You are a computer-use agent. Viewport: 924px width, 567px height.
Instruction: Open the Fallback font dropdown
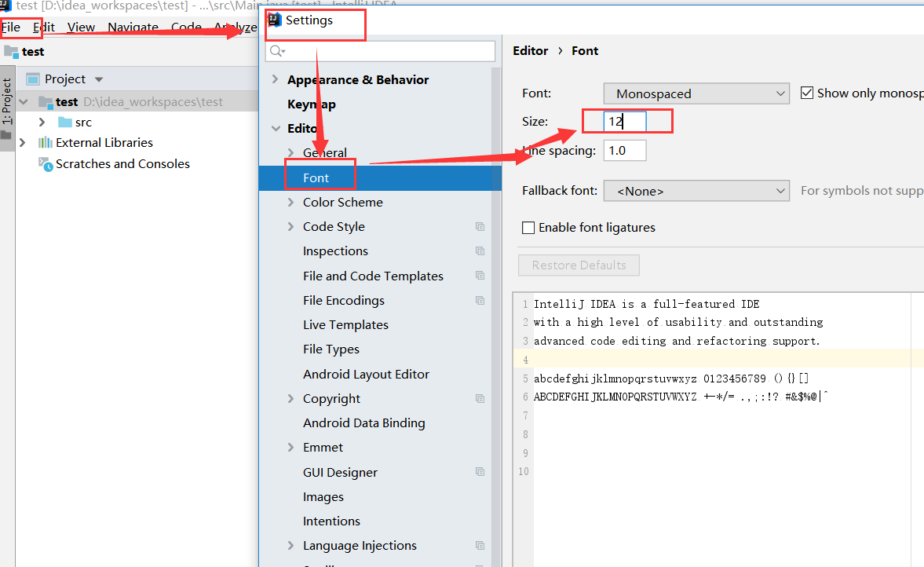pyautogui.click(x=696, y=191)
